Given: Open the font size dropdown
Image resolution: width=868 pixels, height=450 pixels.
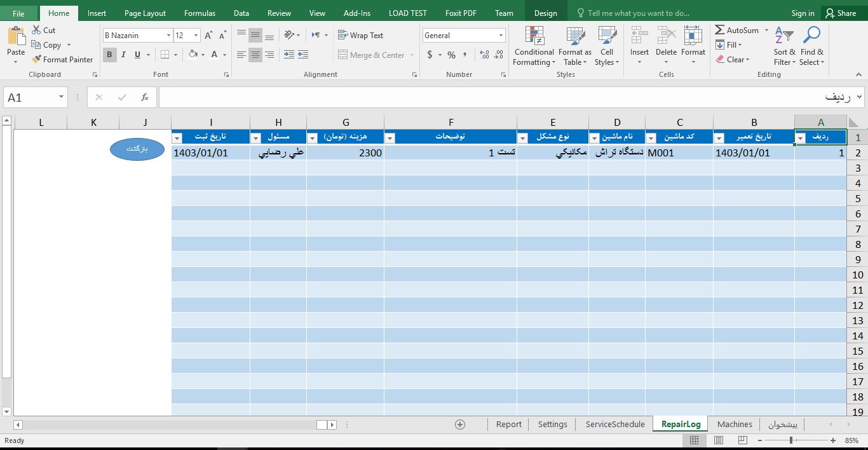Looking at the screenshot, I should [196, 36].
